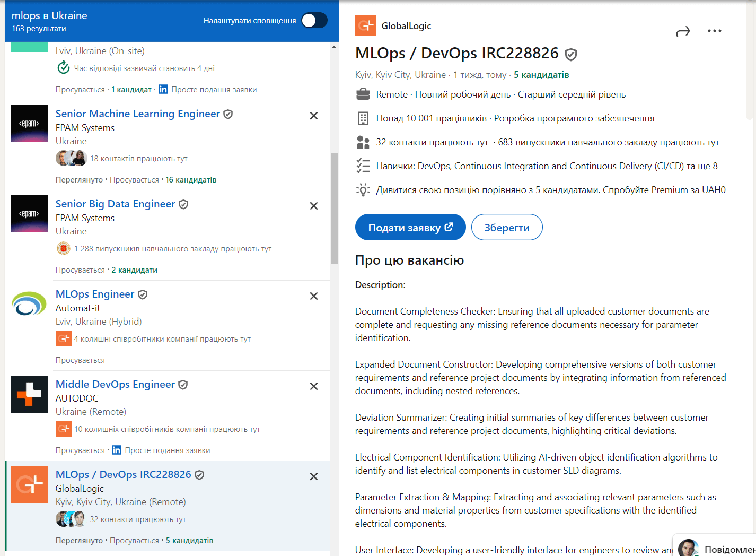The height and width of the screenshot is (556, 756).
Task: Click the university emblem by 1 288 випускників
Action: (x=63, y=248)
